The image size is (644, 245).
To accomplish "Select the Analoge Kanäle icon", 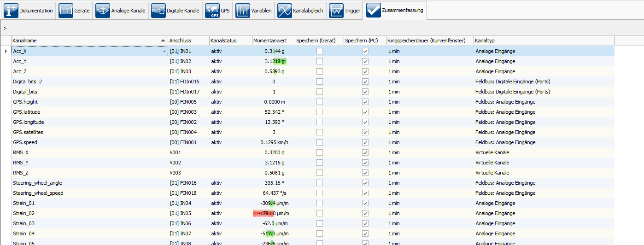I will (103, 11).
